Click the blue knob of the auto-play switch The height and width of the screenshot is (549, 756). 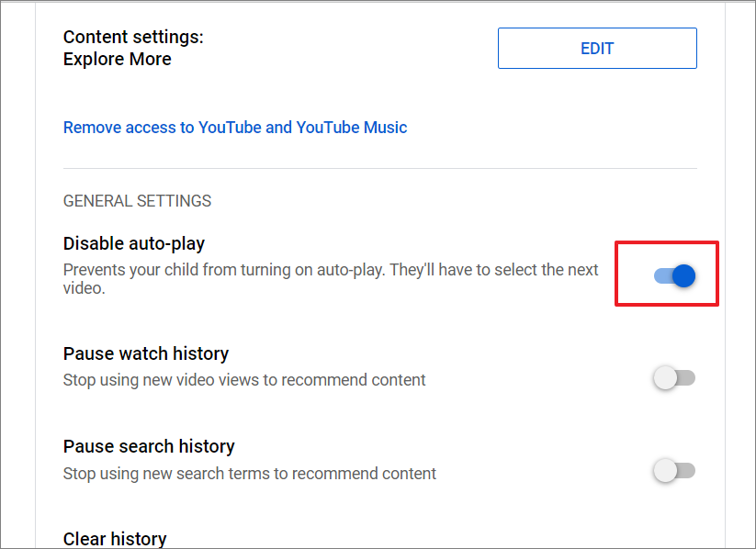coord(683,275)
